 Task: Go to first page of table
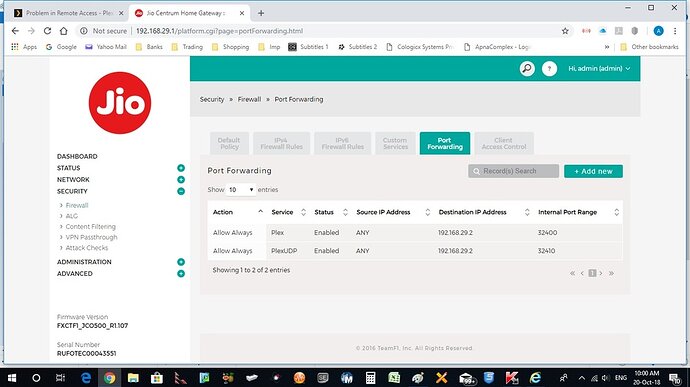[x=572, y=273]
